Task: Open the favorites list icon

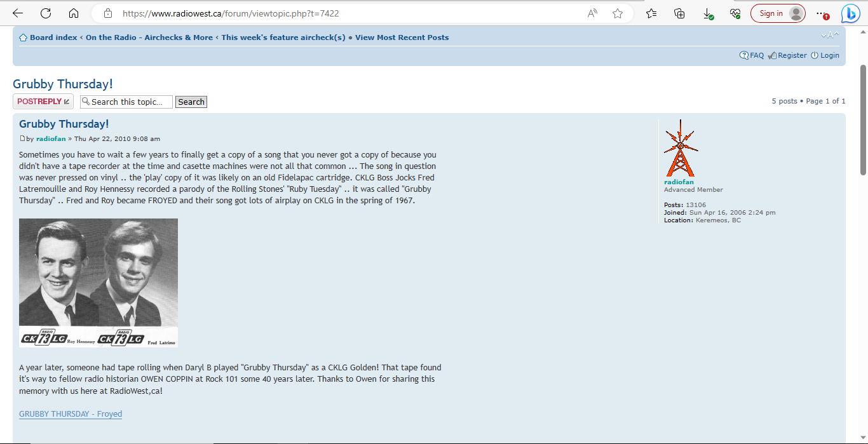Action: pyautogui.click(x=651, y=13)
